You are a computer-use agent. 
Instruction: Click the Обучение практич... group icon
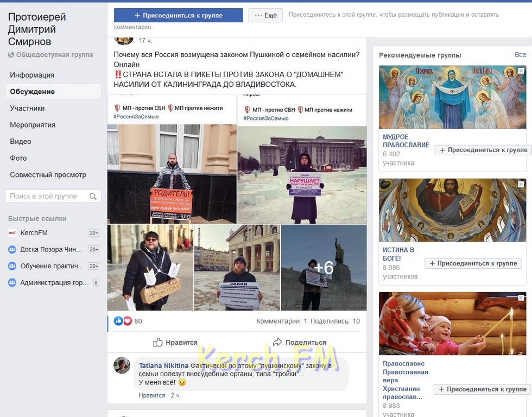click(x=12, y=266)
